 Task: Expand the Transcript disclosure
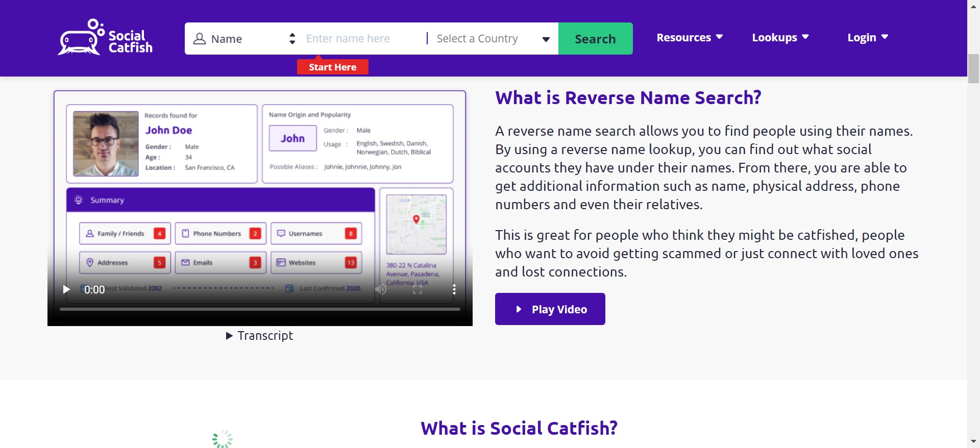tap(259, 336)
